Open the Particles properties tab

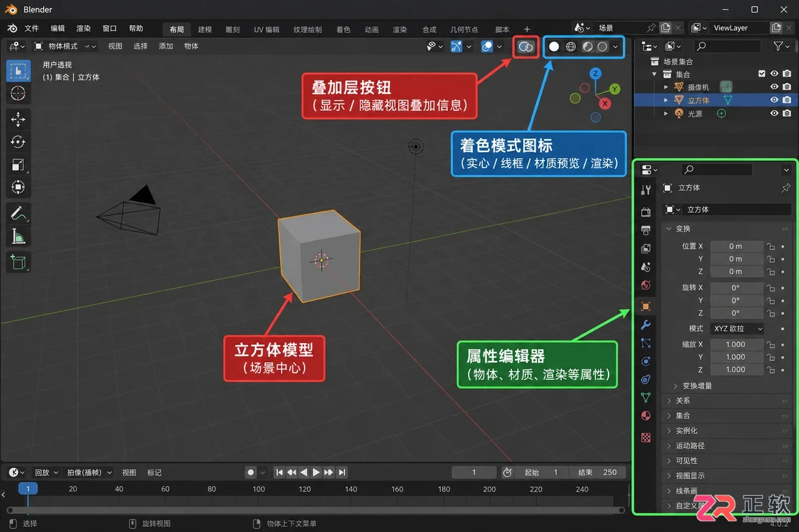point(645,343)
